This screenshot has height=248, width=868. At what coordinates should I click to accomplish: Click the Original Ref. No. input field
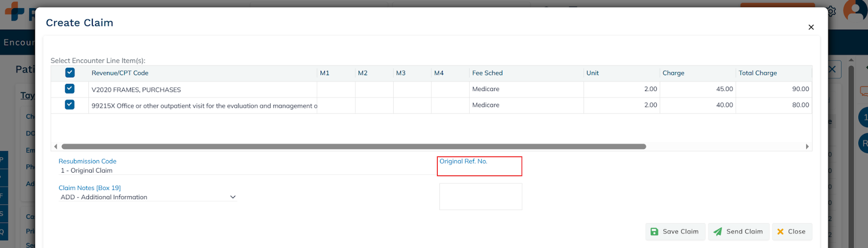[x=480, y=170]
